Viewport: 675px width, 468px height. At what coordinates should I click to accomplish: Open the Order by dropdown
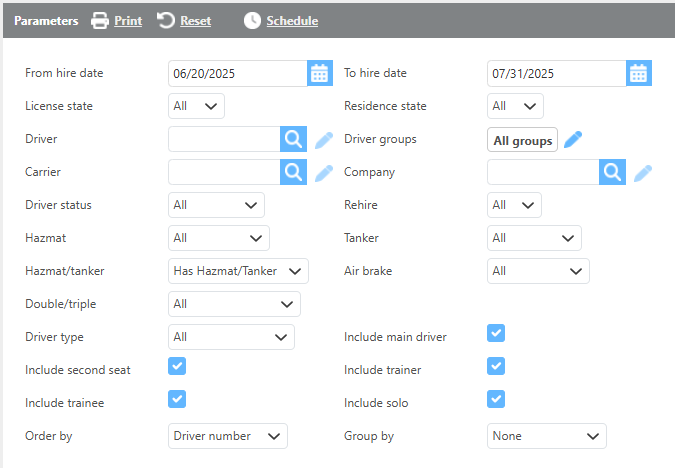[227, 436]
